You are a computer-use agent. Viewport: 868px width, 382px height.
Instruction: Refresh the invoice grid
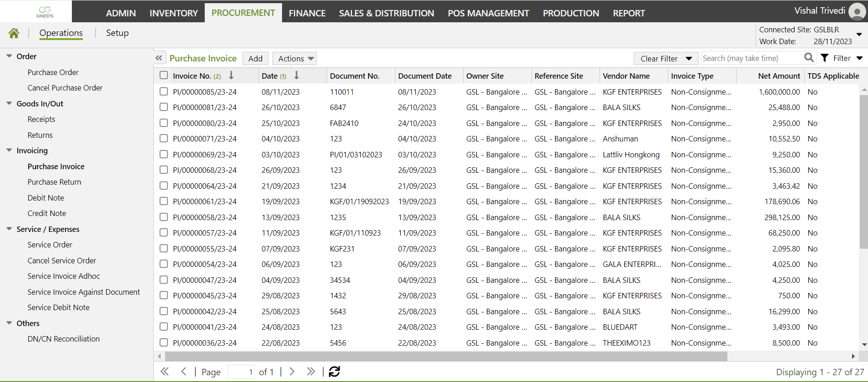pos(334,372)
